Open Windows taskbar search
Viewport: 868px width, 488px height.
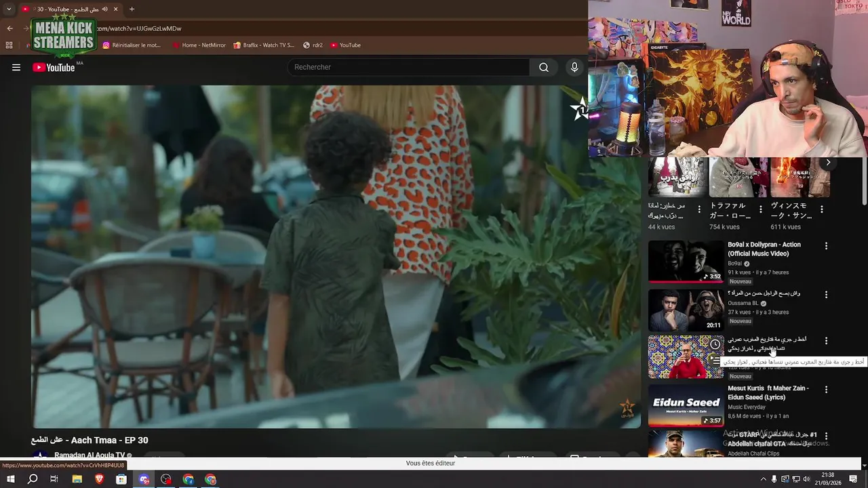pyautogui.click(x=33, y=479)
